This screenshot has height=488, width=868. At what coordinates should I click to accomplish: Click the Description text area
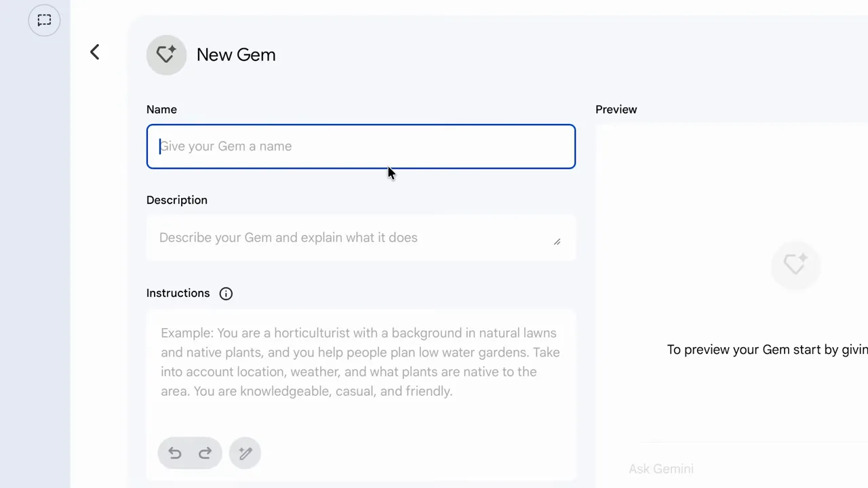(361, 238)
